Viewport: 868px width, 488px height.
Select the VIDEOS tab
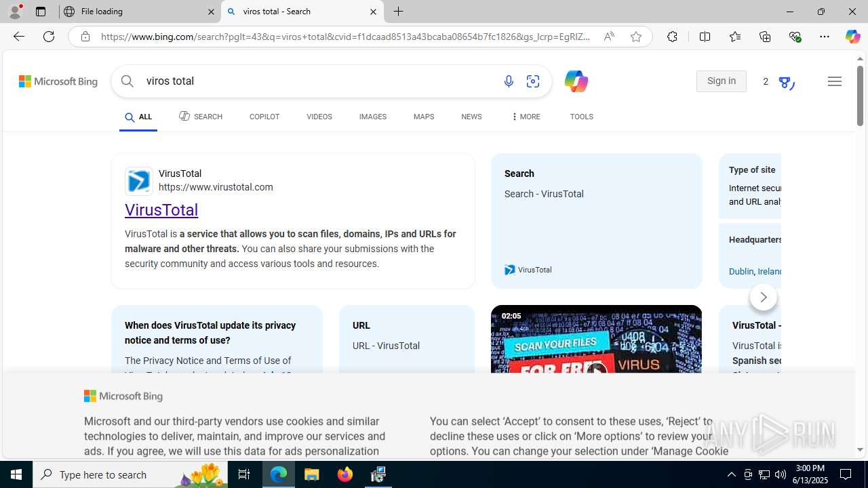pyautogui.click(x=319, y=117)
